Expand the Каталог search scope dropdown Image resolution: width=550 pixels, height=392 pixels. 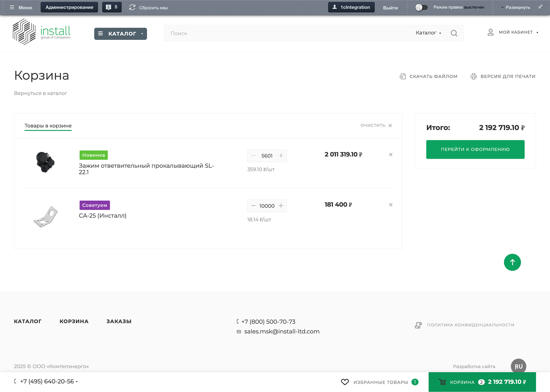click(x=428, y=33)
